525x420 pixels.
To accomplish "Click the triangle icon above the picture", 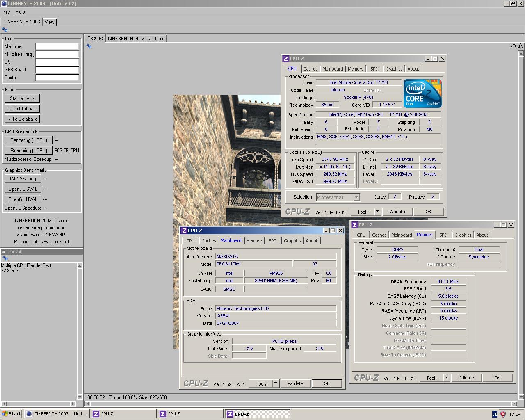I will pos(520,46).
